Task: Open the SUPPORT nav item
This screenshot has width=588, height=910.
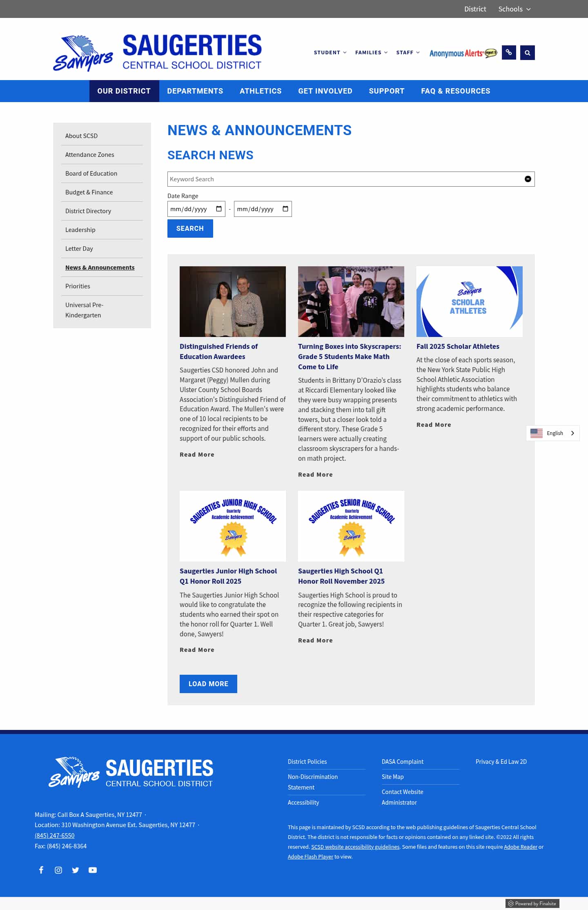Action: click(386, 91)
